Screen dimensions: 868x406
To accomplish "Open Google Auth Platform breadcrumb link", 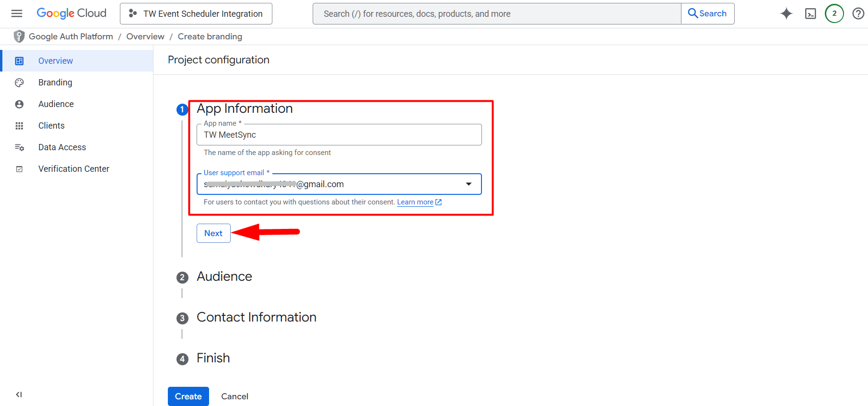I will click(x=71, y=36).
